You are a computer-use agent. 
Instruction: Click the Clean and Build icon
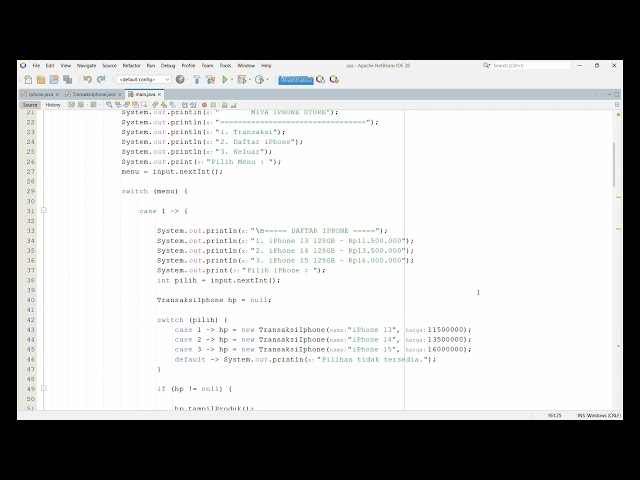click(210, 80)
